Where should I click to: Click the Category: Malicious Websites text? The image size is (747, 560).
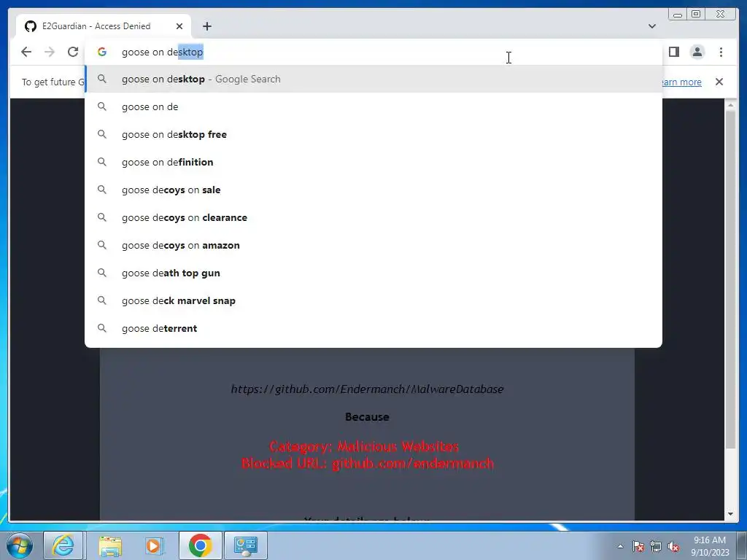click(364, 446)
